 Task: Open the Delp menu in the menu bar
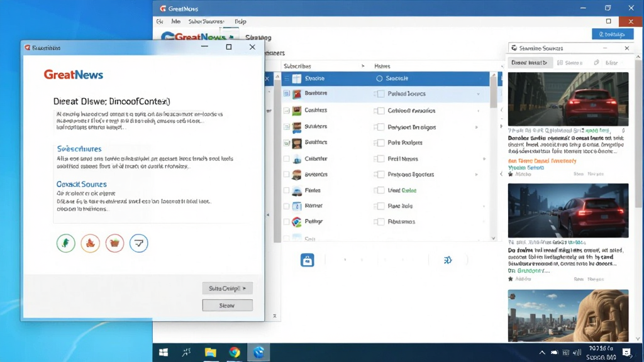coord(240,21)
